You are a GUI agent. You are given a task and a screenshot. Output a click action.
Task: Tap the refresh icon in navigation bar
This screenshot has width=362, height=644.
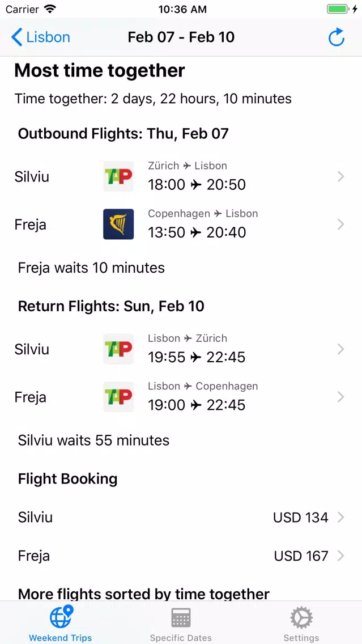[x=336, y=37]
